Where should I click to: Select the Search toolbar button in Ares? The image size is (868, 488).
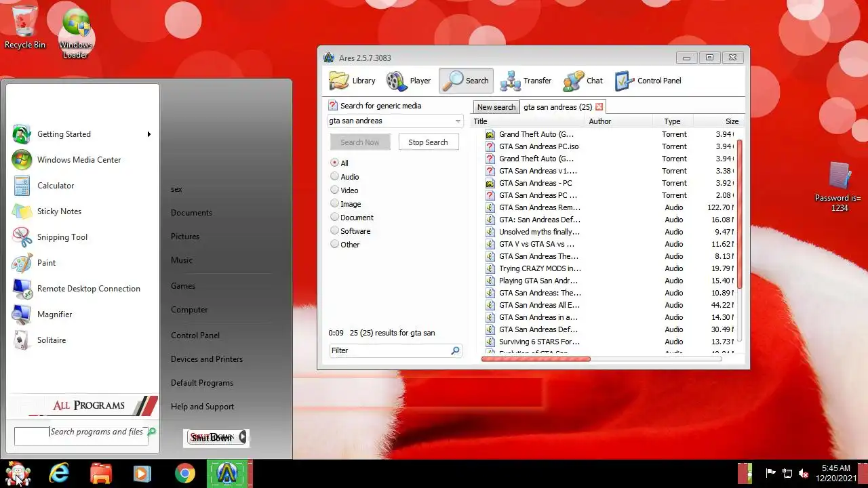pos(465,81)
